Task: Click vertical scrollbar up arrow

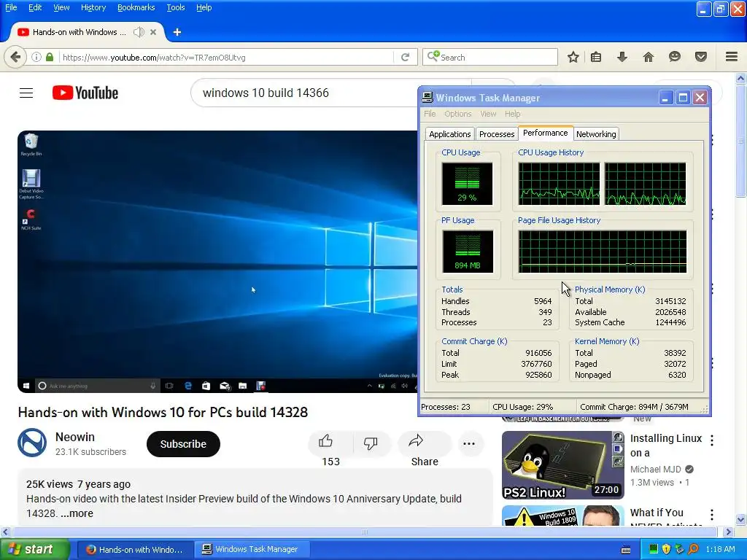Action: pos(741,77)
